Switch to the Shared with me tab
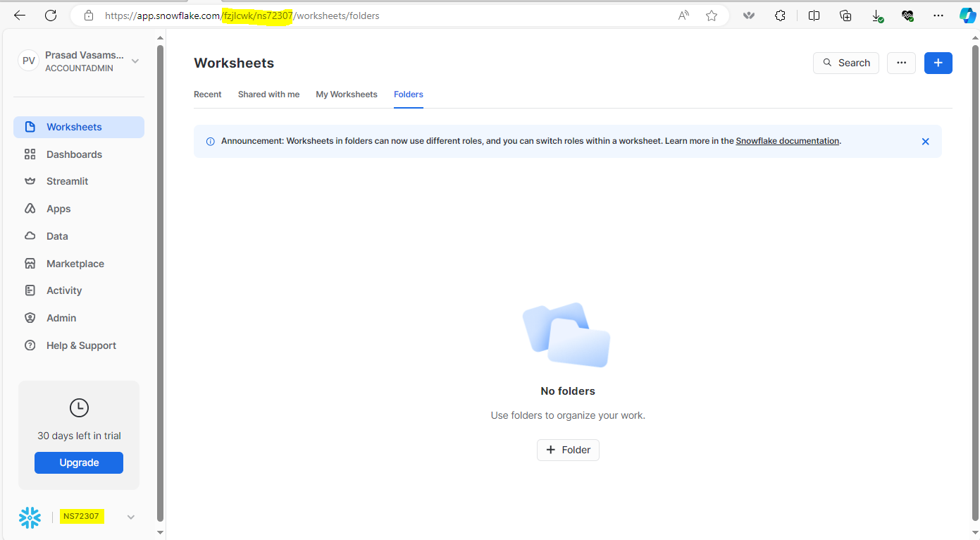Viewport: 980px width, 540px height. click(268, 94)
